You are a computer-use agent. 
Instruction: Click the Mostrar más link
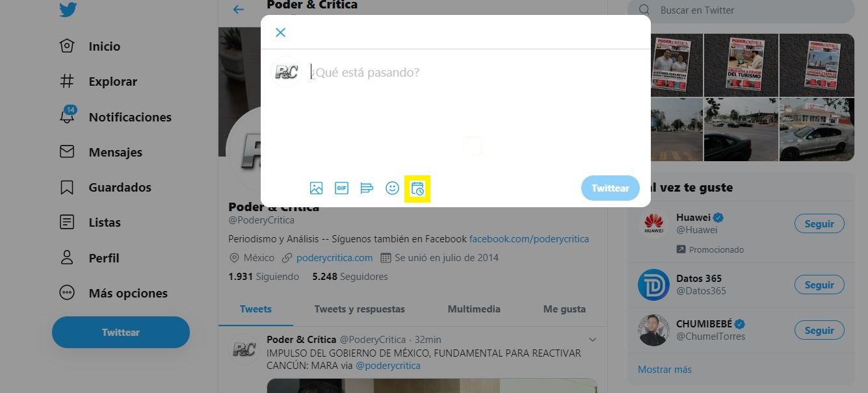pyautogui.click(x=664, y=370)
